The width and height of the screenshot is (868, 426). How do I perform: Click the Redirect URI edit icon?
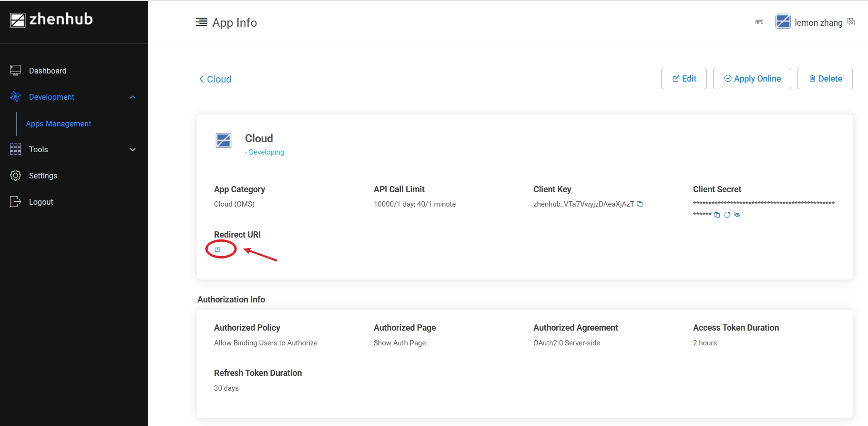[218, 249]
